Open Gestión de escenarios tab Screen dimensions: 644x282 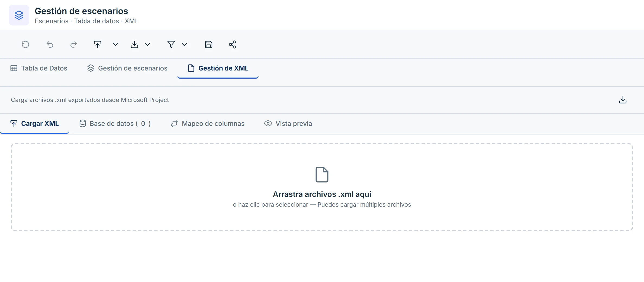[x=127, y=68]
